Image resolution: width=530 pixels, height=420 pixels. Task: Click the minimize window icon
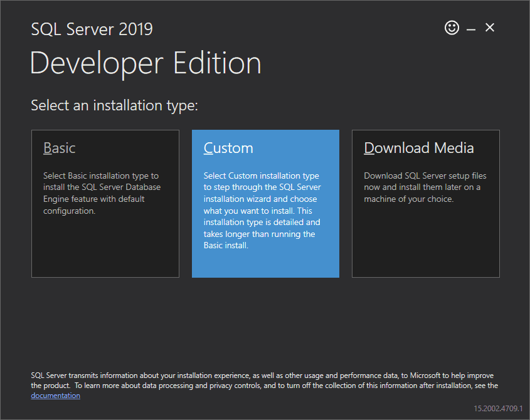click(x=470, y=28)
